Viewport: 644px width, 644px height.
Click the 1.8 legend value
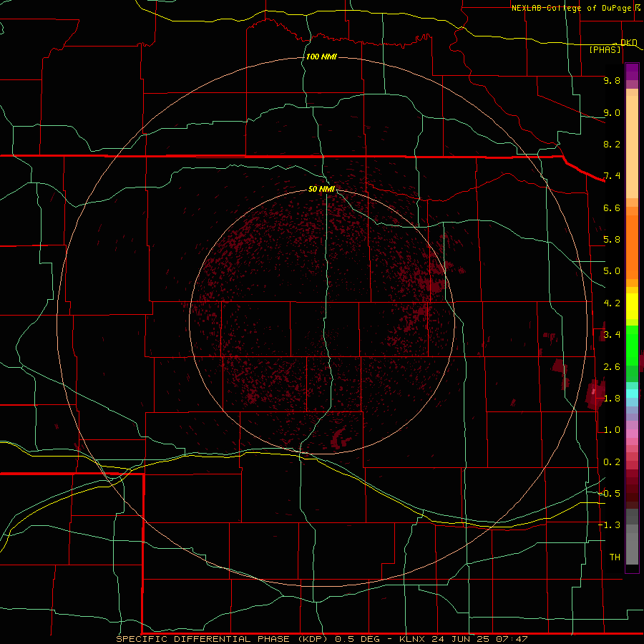612,399
